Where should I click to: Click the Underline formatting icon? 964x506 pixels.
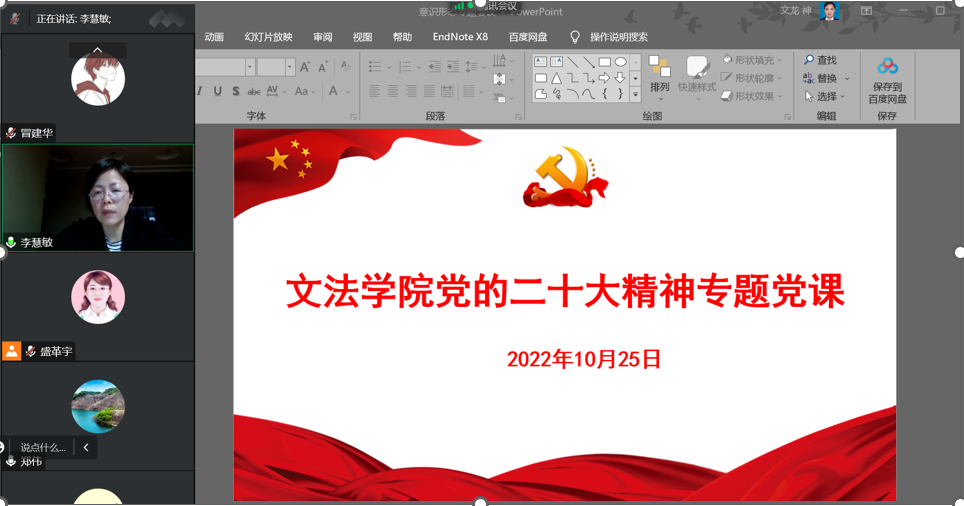(x=217, y=91)
